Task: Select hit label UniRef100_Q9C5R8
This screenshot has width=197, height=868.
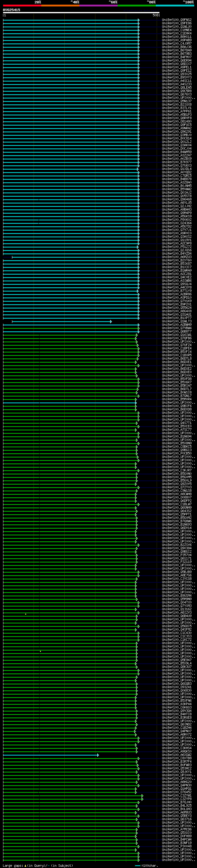Action: point(177,91)
